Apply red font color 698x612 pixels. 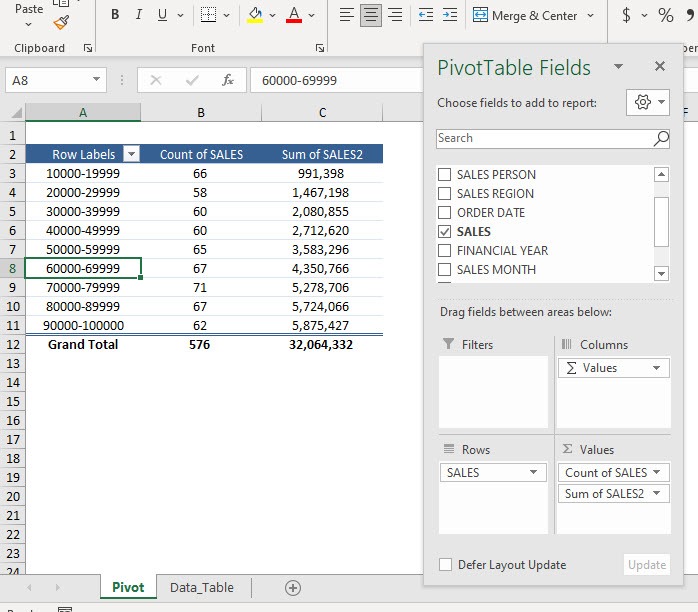pyautogui.click(x=294, y=15)
